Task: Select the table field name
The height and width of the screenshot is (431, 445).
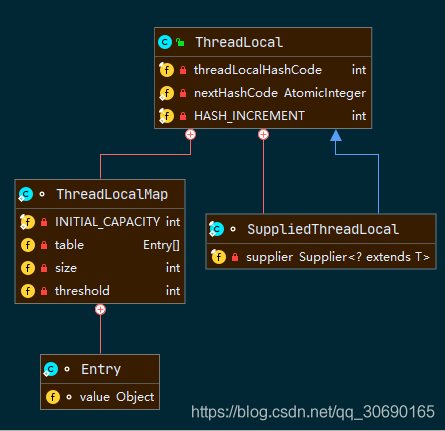Action: (69, 245)
